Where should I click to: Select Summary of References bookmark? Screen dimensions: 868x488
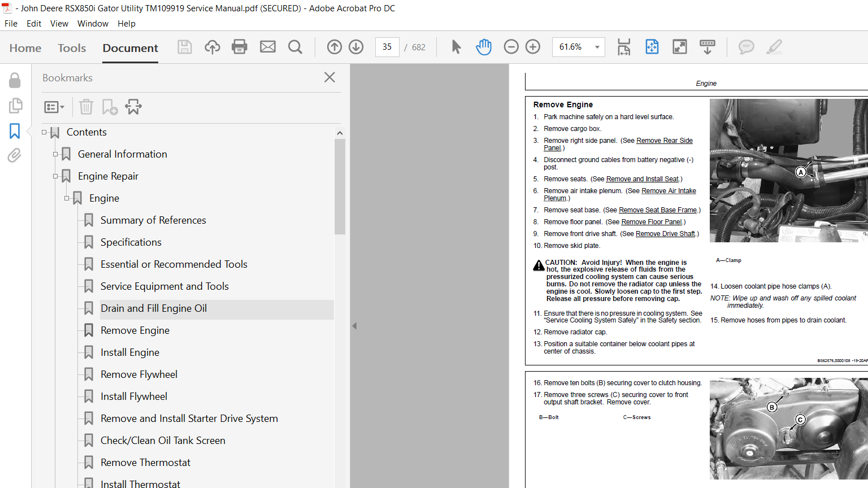click(153, 220)
